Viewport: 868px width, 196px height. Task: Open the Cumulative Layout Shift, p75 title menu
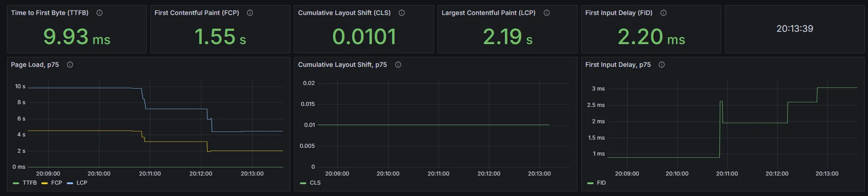tap(342, 65)
